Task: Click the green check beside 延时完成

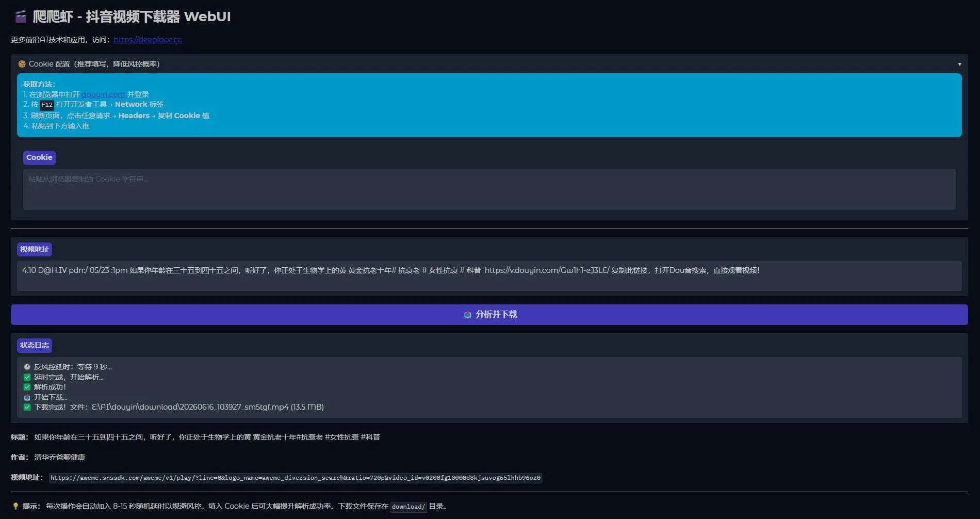Action: pyautogui.click(x=27, y=377)
